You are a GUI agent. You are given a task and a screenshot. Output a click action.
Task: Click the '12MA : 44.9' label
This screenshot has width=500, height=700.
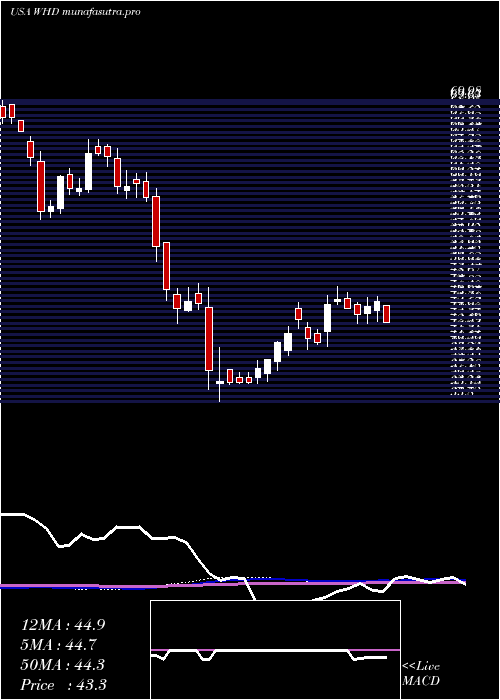pyautogui.click(x=63, y=625)
